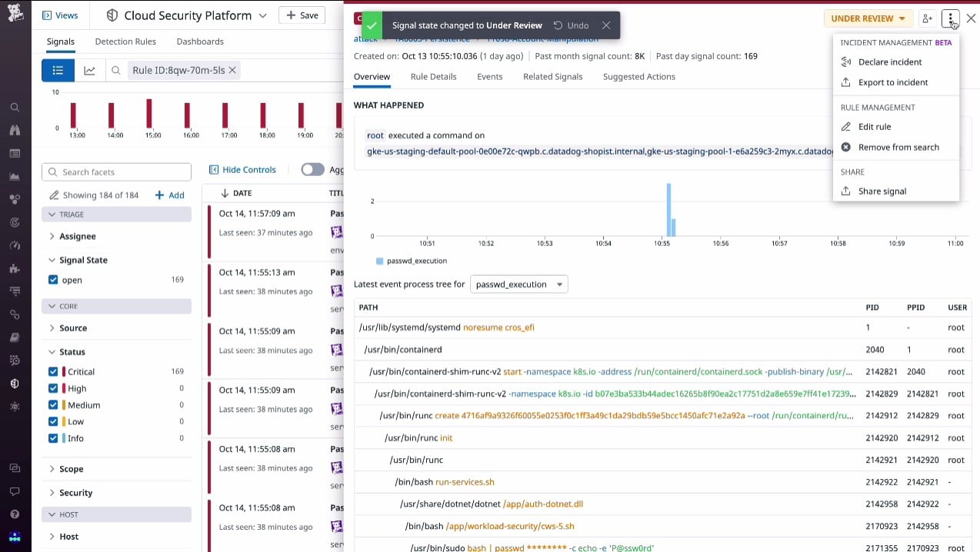Choose Remove from search menu entry
The height and width of the screenshot is (552, 980).
coord(895,147)
